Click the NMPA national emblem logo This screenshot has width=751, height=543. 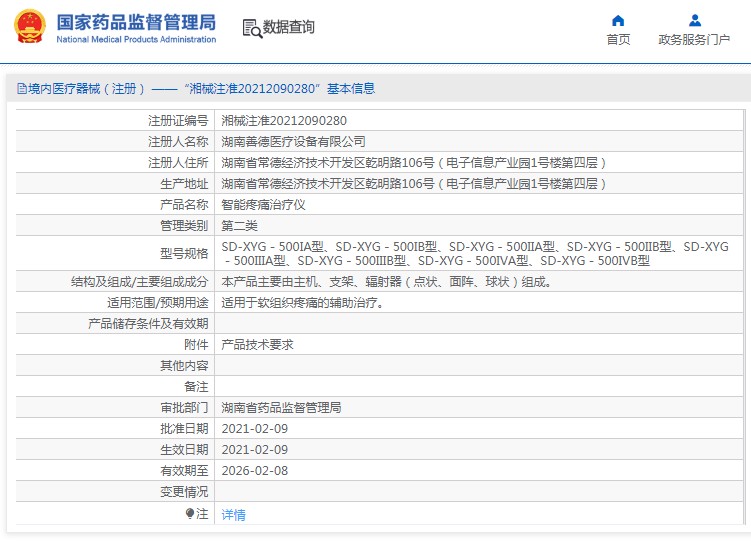pos(29,26)
